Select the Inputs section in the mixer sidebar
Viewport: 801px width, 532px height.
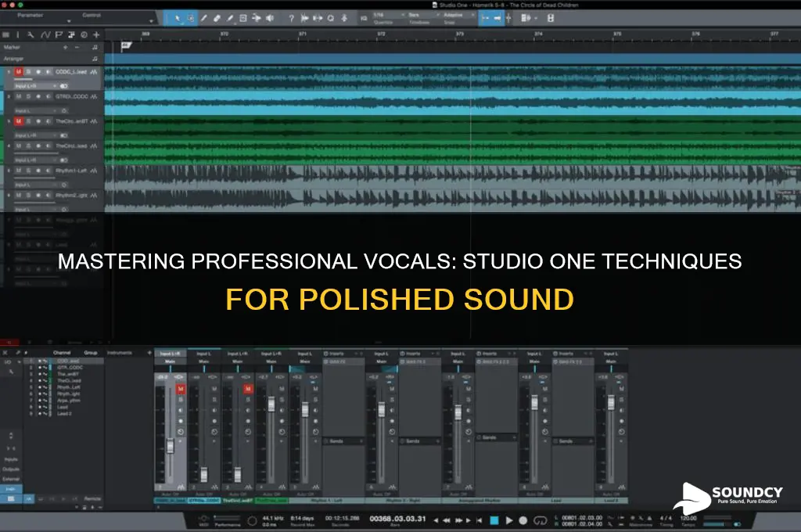click(x=11, y=459)
